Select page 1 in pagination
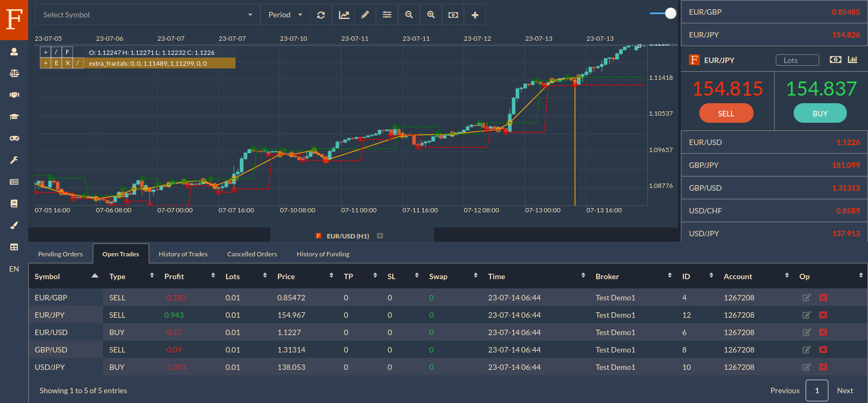The image size is (868, 403). 817,391
